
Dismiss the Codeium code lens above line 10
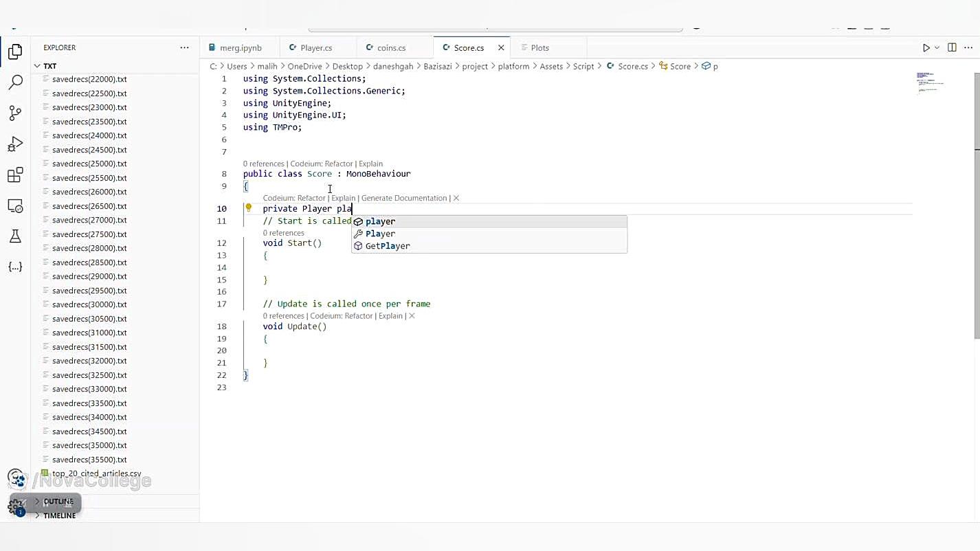[x=456, y=198]
